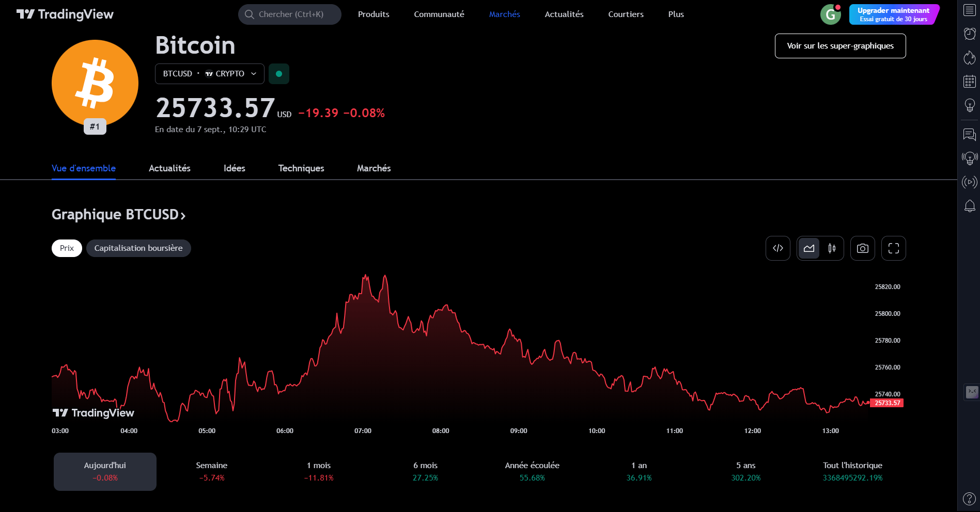Click the notifications bell icon

tap(970, 206)
